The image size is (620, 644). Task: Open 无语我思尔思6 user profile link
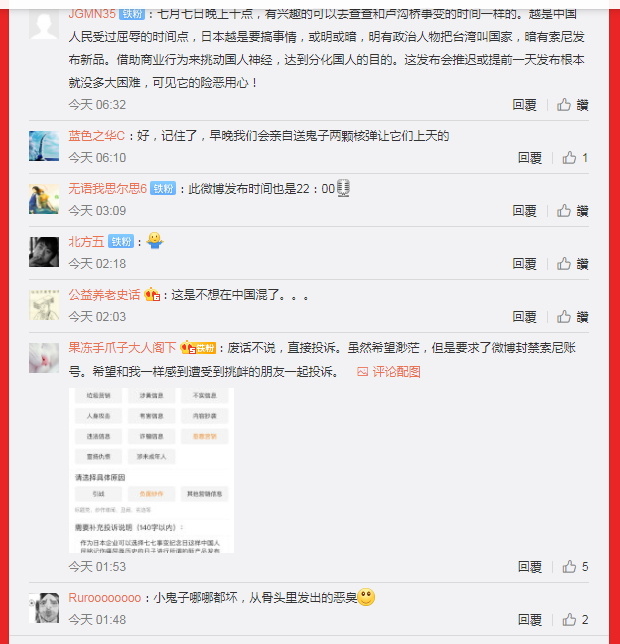pyautogui.click(x=108, y=189)
